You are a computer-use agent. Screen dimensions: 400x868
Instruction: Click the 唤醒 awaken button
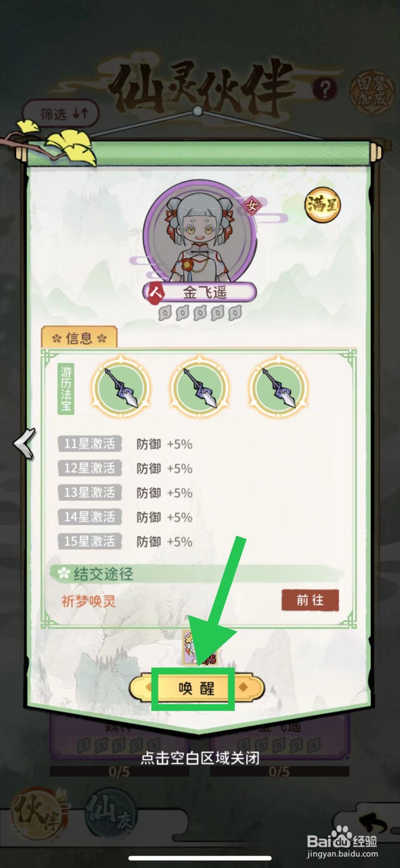197,688
